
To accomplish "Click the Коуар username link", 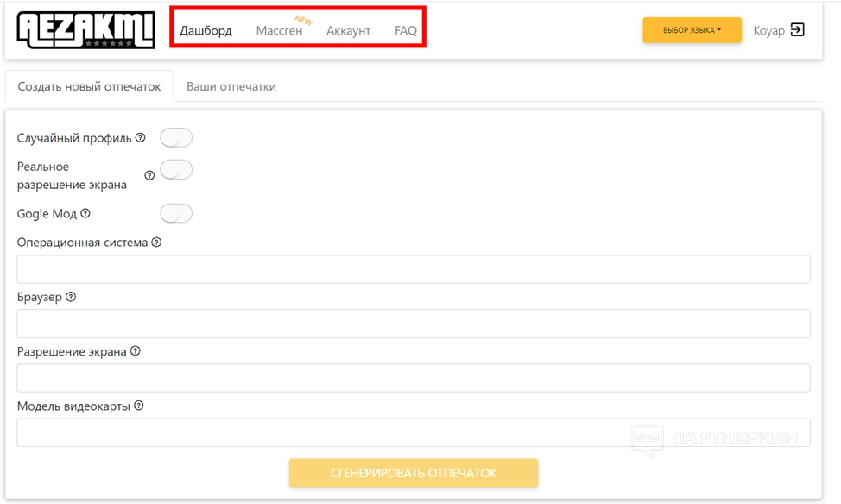I will (769, 30).
